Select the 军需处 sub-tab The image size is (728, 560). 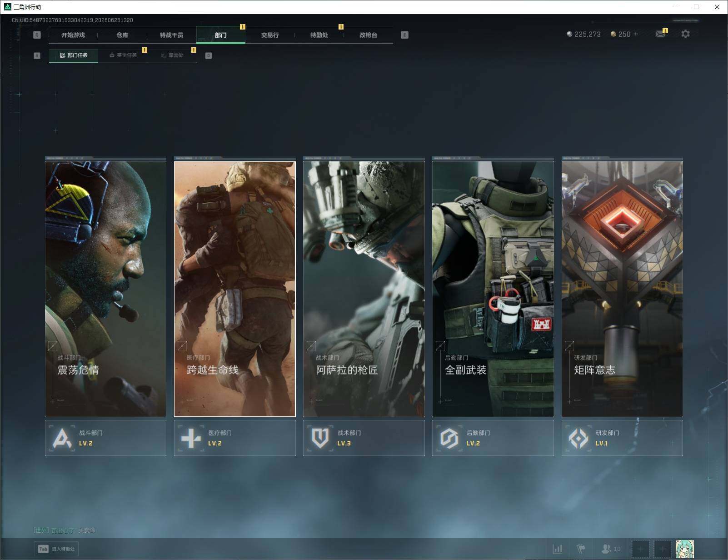[172, 55]
